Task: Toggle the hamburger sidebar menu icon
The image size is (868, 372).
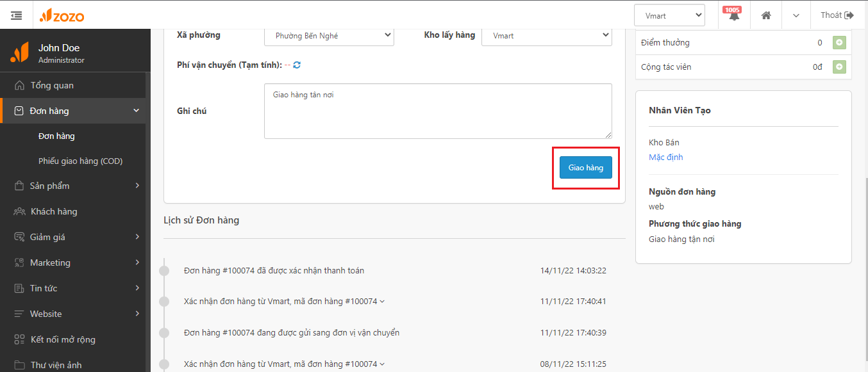Action: tap(16, 15)
